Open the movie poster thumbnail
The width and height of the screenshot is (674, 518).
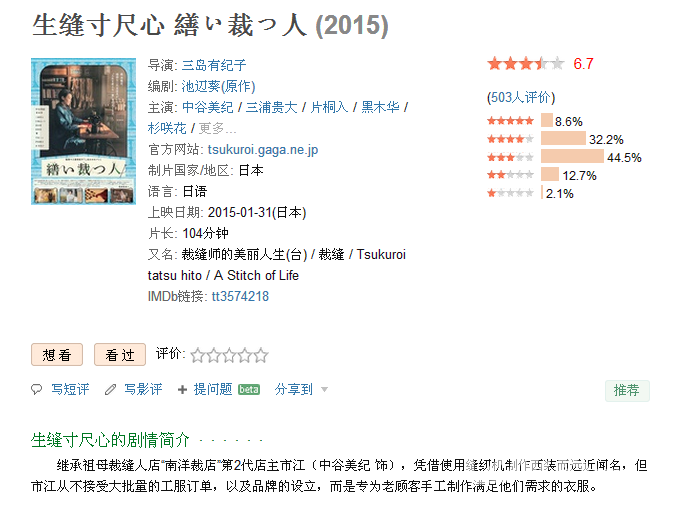pos(83,131)
